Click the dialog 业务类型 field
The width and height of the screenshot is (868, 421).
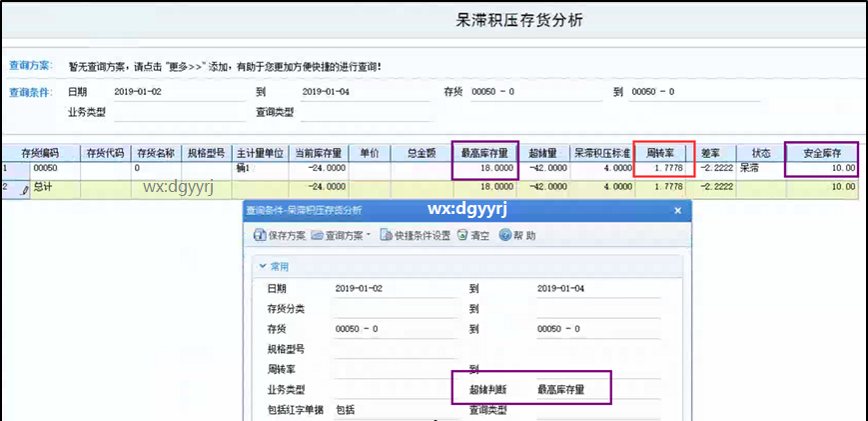coord(396,390)
